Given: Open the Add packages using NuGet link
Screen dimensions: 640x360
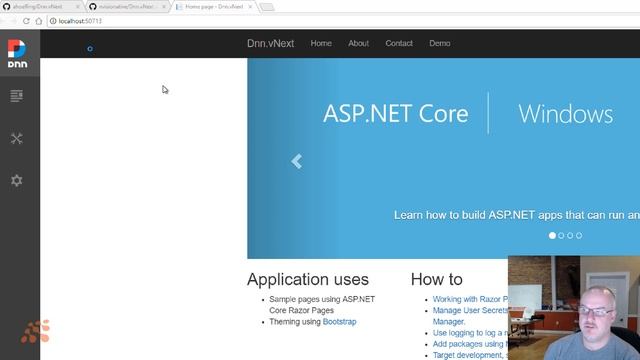Looking at the screenshot, I should tap(470, 344).
